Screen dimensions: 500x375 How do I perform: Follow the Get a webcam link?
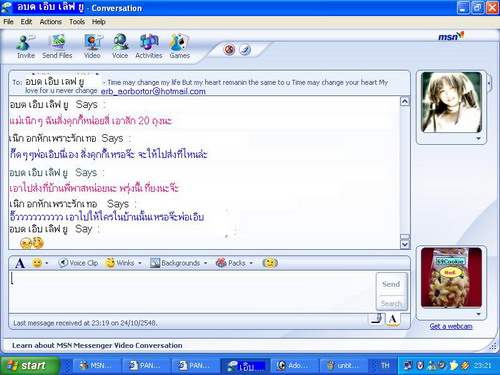click(451, 326)
